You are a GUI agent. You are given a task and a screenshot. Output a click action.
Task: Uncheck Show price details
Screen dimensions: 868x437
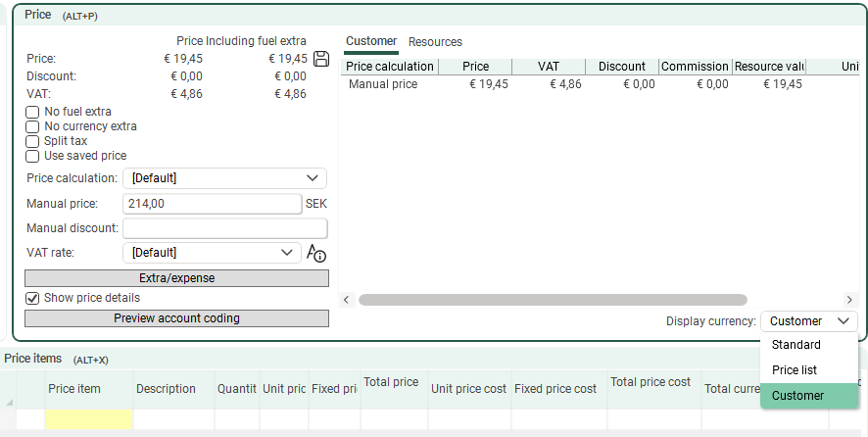click(x=32, y=298)
